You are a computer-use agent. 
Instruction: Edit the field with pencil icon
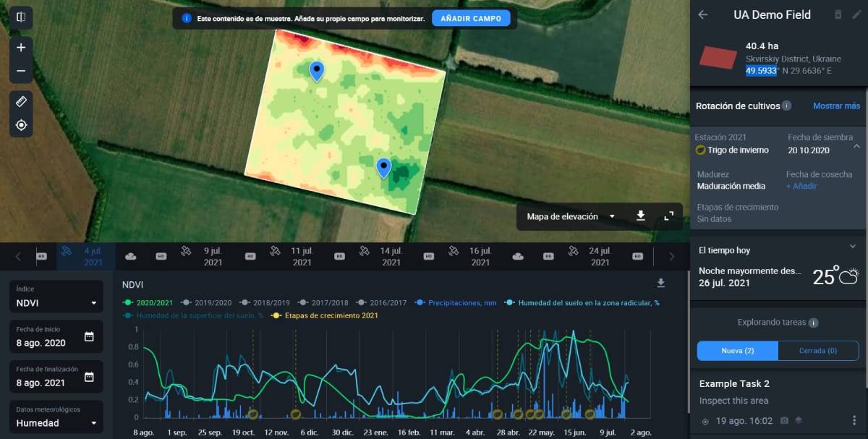tap(857, 14)
